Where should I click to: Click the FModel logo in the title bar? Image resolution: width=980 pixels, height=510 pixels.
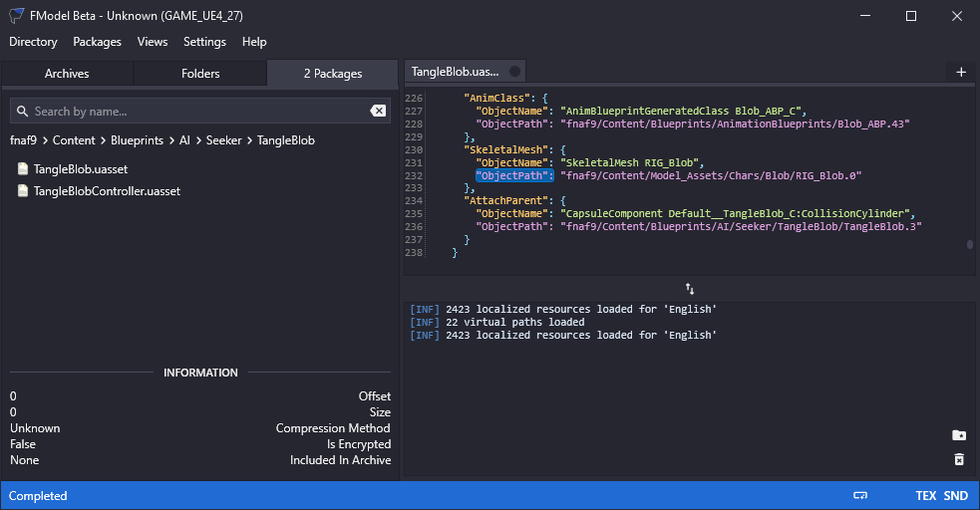(17, 16)
